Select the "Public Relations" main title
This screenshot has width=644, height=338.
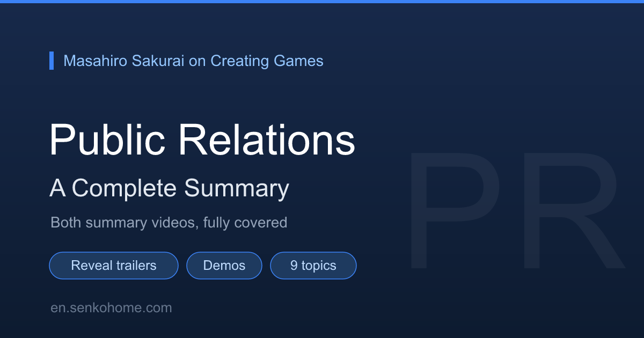coord(202,139)
